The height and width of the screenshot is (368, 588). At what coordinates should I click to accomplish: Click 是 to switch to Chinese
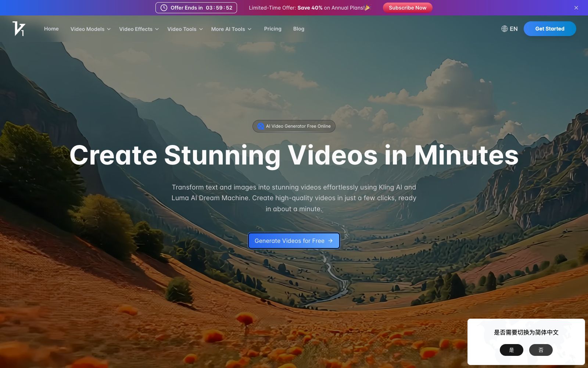[x=512, y=350]
